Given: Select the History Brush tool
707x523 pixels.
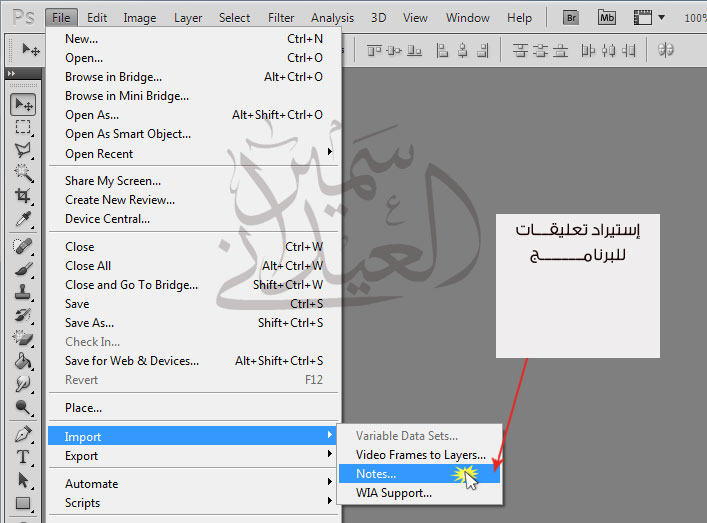Looking at the screenshot, I should (x=23, y=315).
